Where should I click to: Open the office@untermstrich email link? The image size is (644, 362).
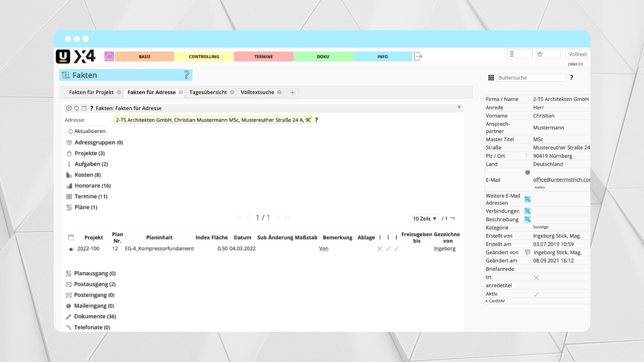pyautogui.click(x=561, y=179)
